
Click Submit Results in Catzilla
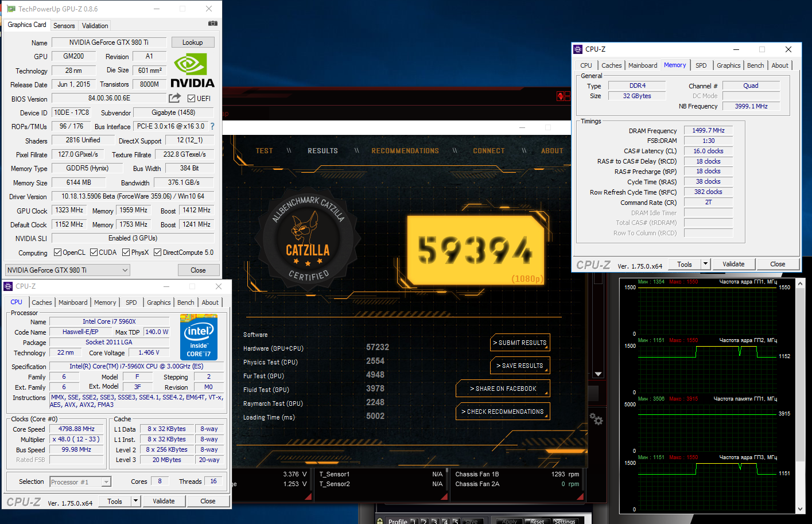coord(520,343)
